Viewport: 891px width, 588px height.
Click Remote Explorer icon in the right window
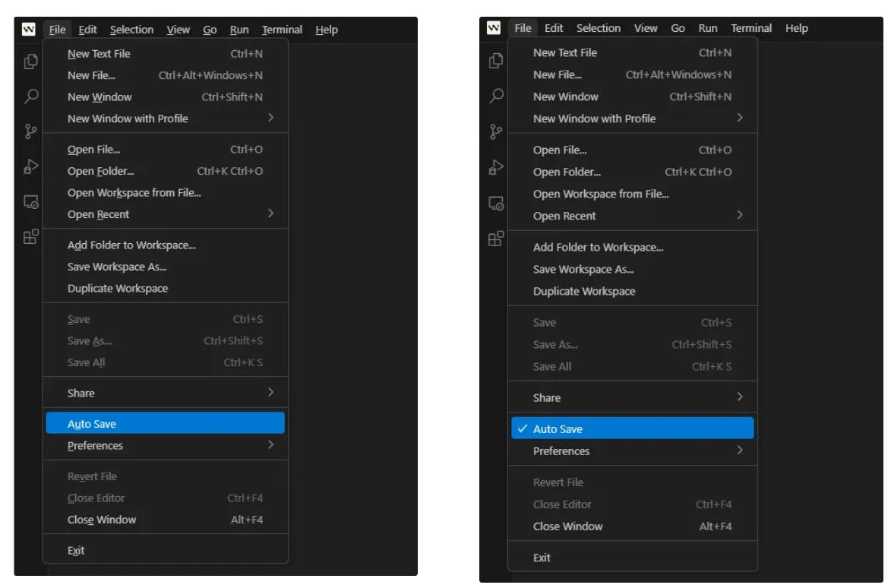click(x=495, y=204)
